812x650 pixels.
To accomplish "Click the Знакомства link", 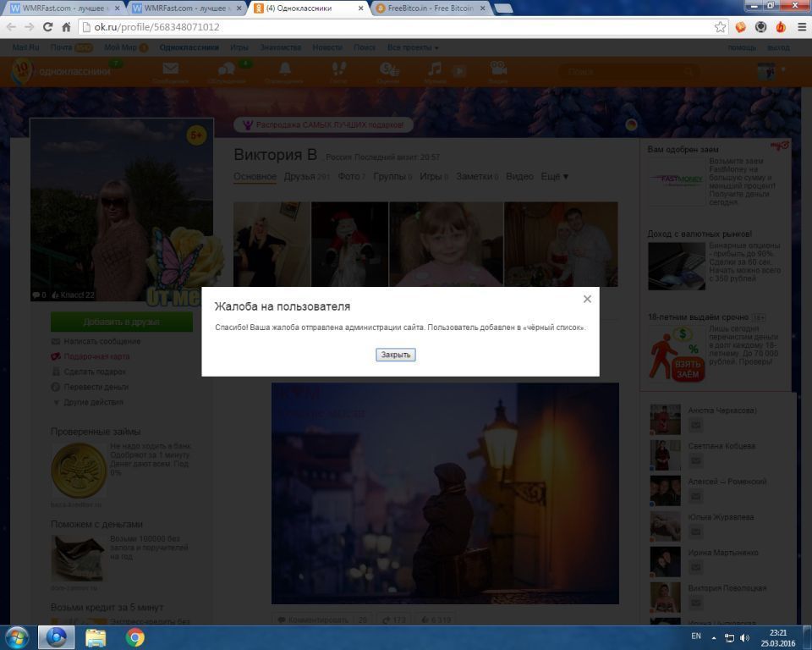I will [x=281, y=47].
